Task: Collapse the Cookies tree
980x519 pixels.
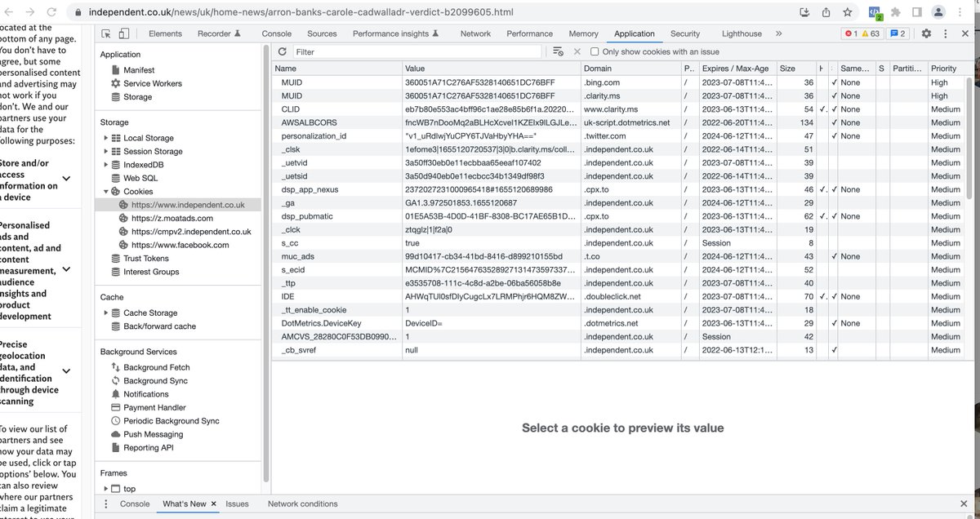Action: click(x=105, y=192)
